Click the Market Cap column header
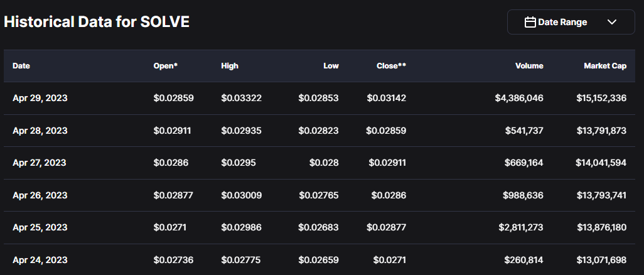Screen dimensions: 644x275 tap(605, 65)
